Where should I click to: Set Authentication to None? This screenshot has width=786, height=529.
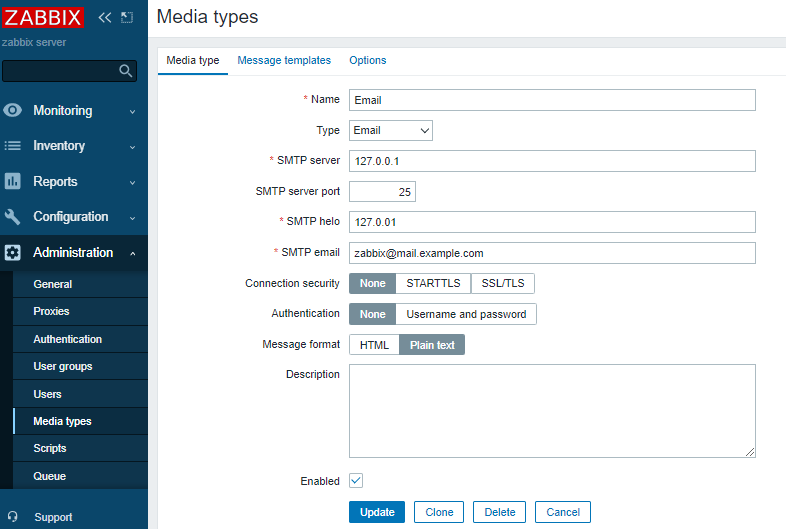[372, 314]
